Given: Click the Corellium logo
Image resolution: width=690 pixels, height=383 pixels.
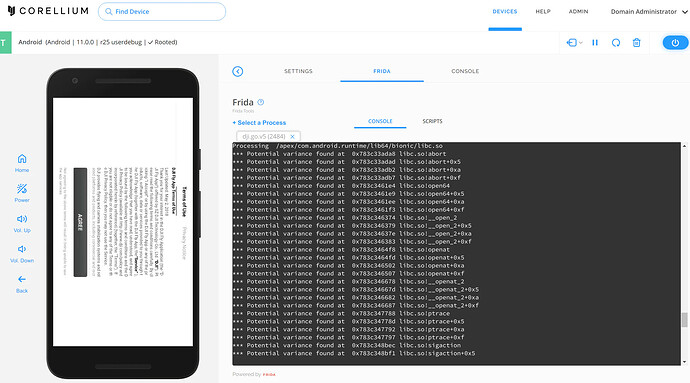Looking at the screenshot, I should pos(48,11).
